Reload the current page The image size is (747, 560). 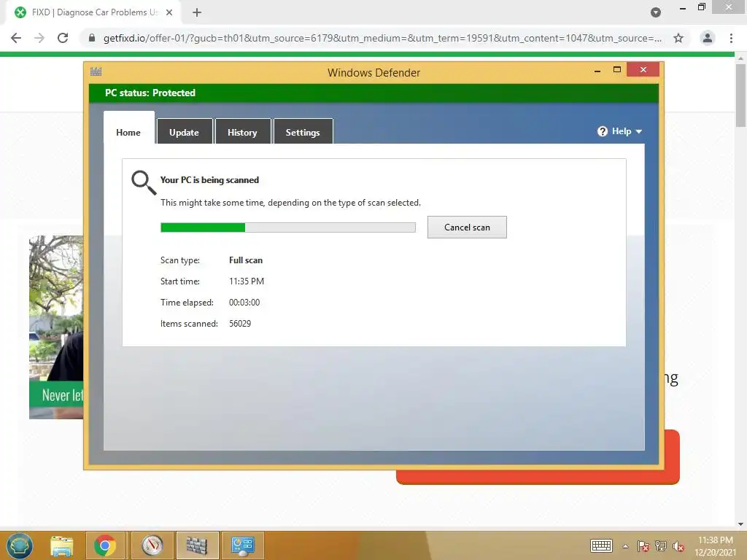pyautogui.click(x=63, y=38)
